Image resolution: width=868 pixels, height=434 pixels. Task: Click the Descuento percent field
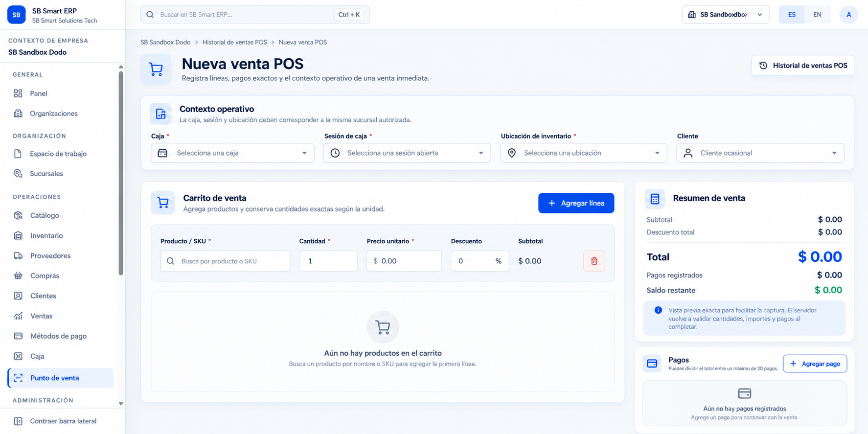[480, 261]
